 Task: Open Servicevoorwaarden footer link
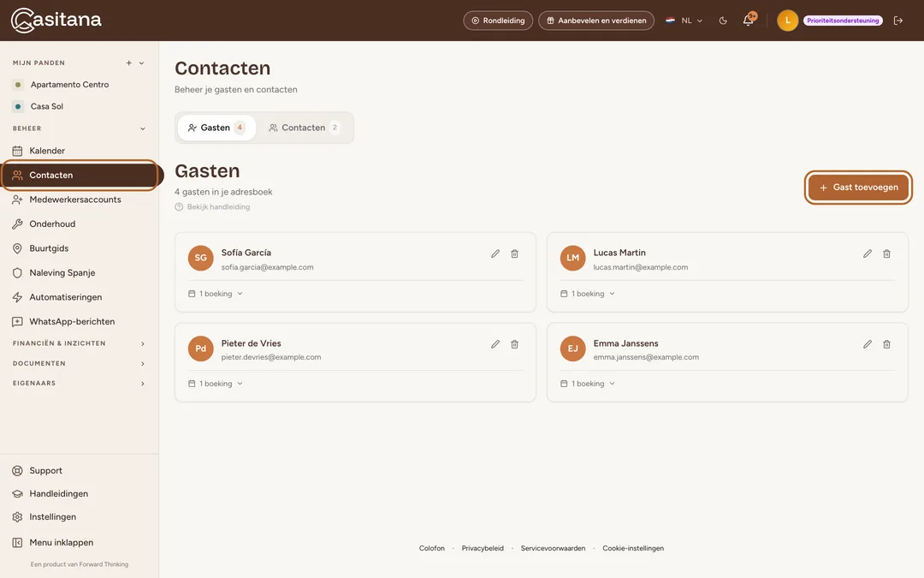554,549
